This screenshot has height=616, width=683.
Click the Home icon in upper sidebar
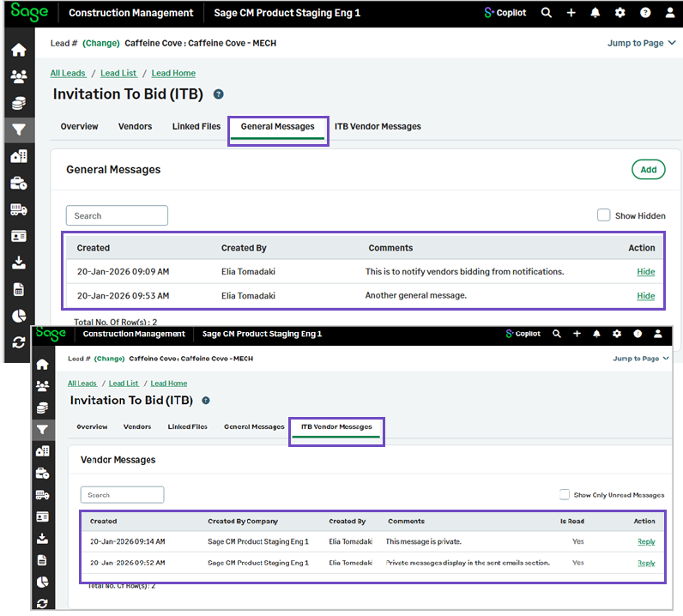(18, 50)
